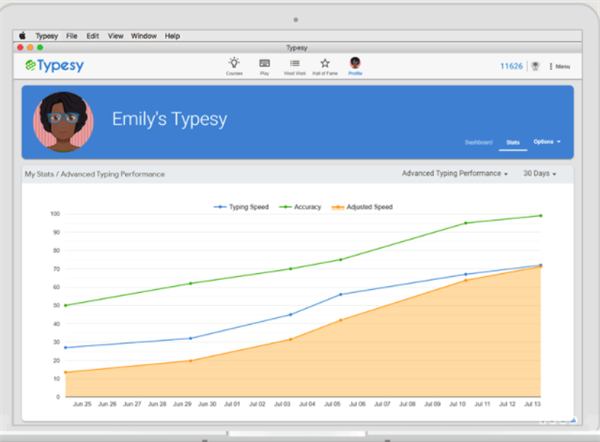The image size is (600, 442).
Task: Click Emily's large profile picture
Action: pos(63,122)
